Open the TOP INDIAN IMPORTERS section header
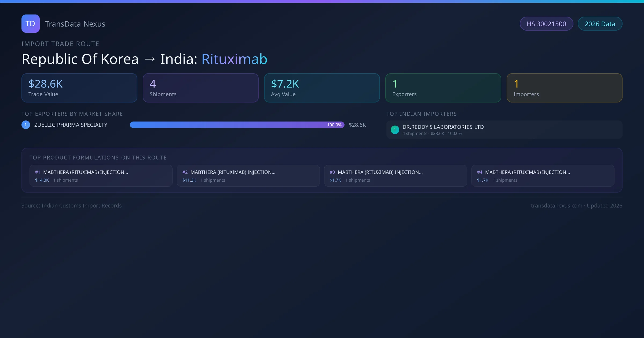Screen dimensions: 644x338 click(x=422, y=114)
